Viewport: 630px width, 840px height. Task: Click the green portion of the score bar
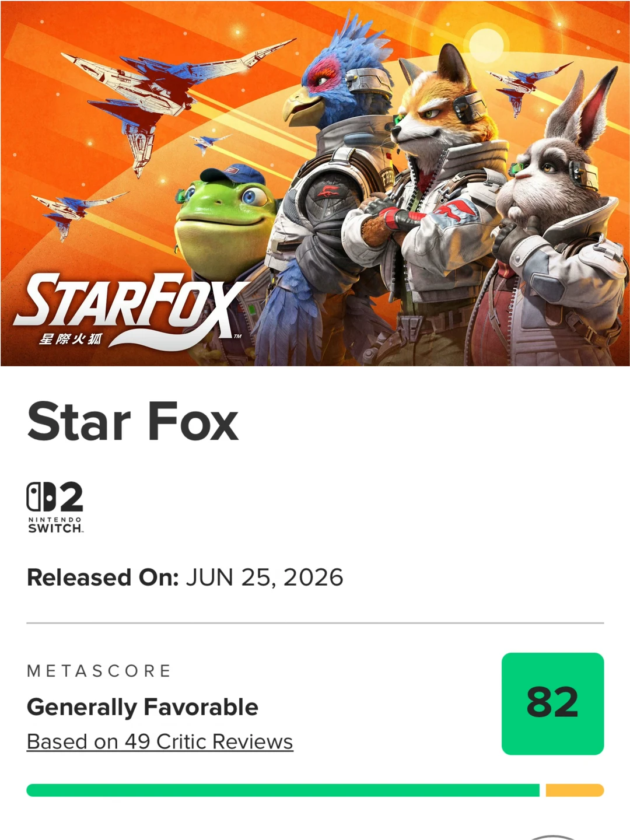pyautogui.click(x=283, y=790)
